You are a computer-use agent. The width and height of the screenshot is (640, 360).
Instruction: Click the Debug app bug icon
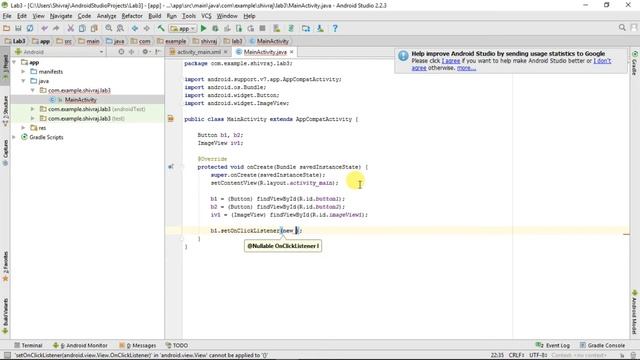(x=215, y=28)
